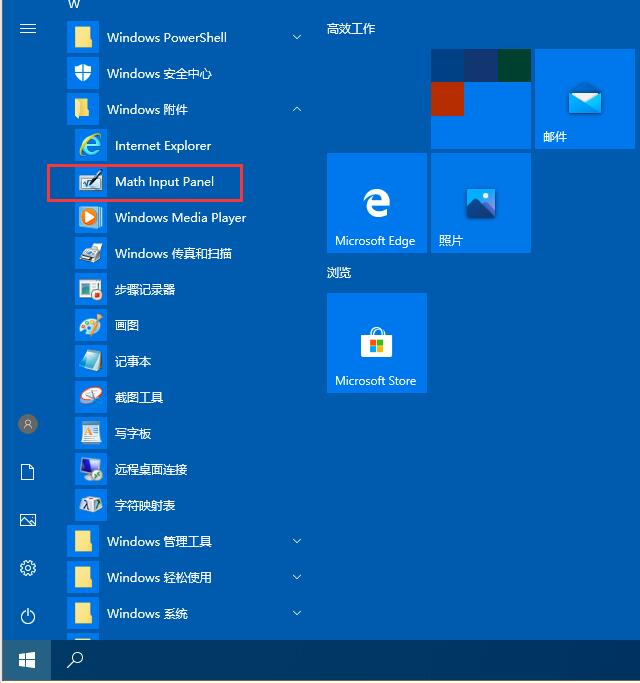Open the 邮件 mail tile
Image resolution: width=640 pixels, height=683 pixels.
click(x=585, y=99)
